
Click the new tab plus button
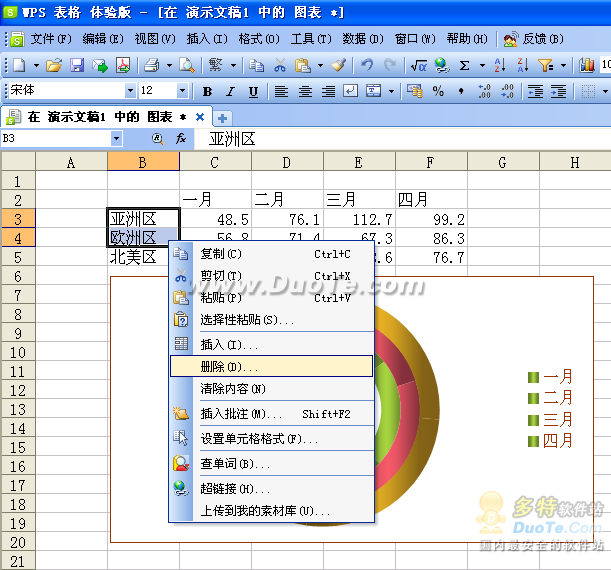(x=223, y=117)
